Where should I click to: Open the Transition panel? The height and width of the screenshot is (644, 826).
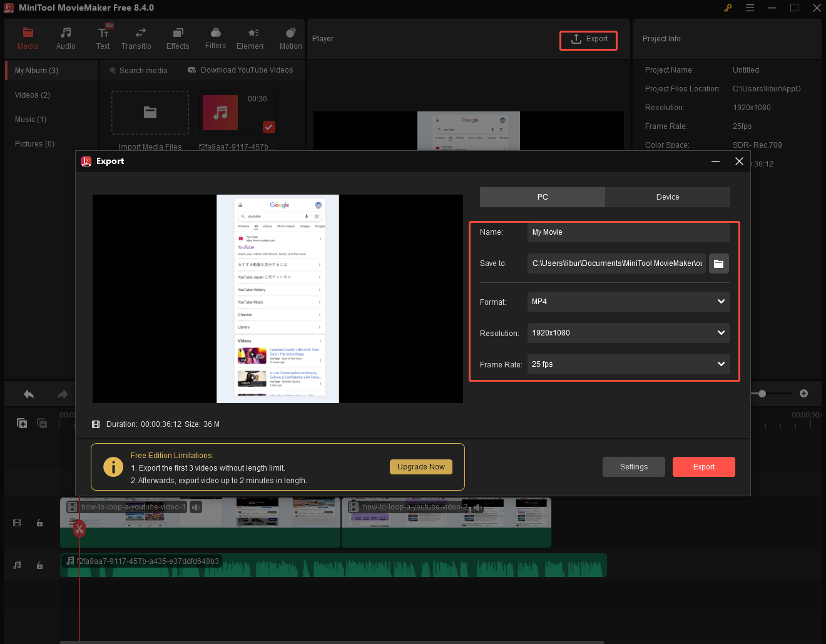[x=136, y=38]
